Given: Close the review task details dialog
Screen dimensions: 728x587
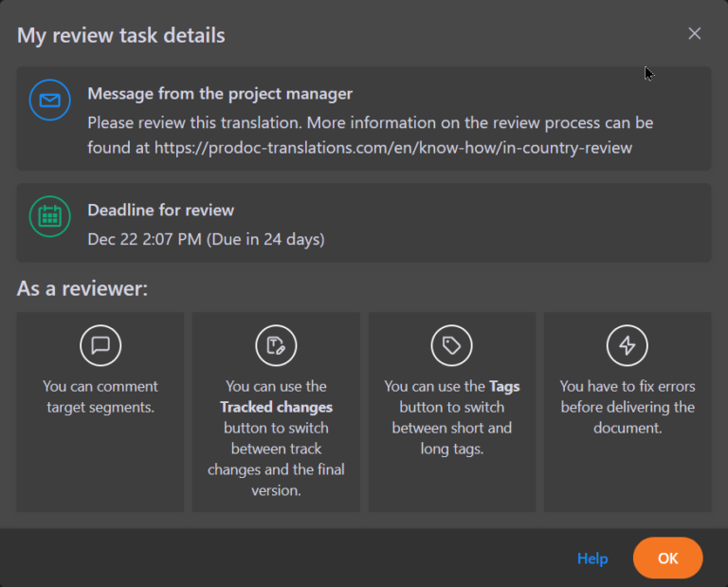Looking at the screenshot, I should (694, 34).
